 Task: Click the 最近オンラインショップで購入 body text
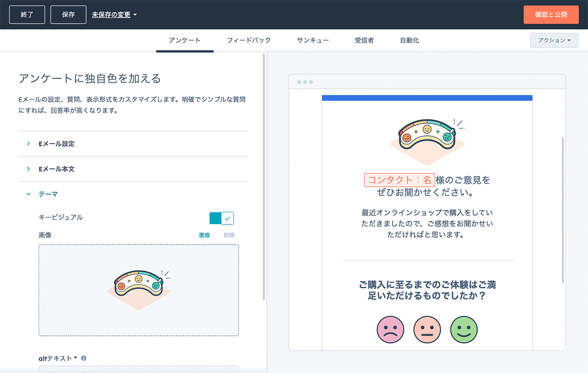pyautogui.click(x=427, y=224)
